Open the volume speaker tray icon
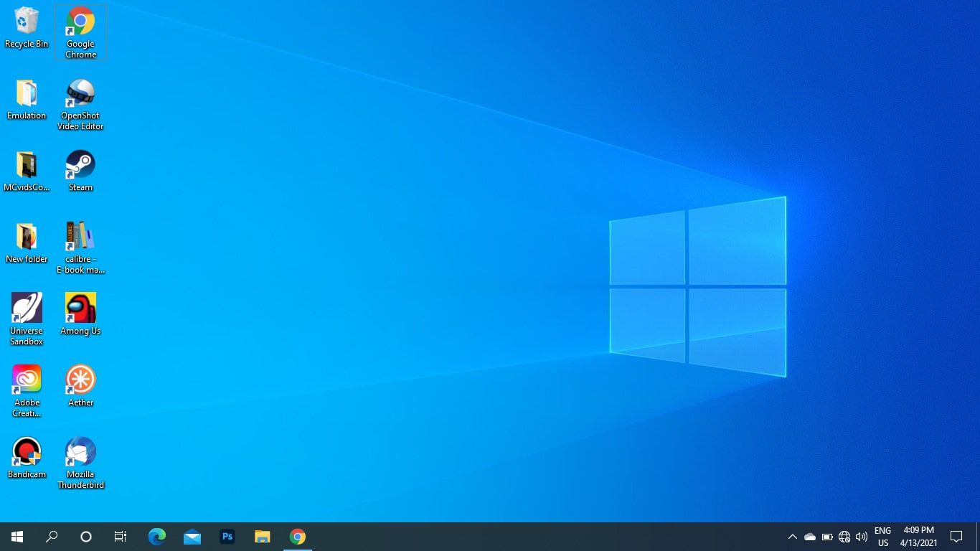Image resolution: width=980 pixels, height=551 pixels. click(x=862, y=537)
